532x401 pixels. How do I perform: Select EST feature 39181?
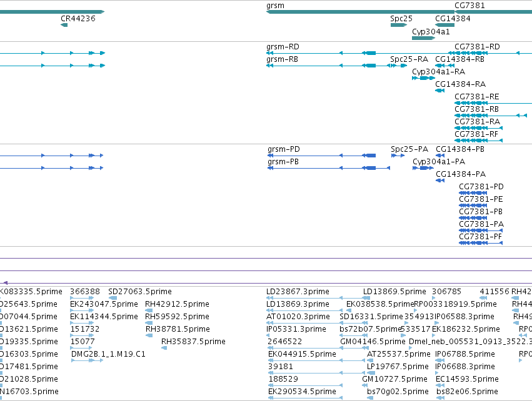tap(281, 367)
